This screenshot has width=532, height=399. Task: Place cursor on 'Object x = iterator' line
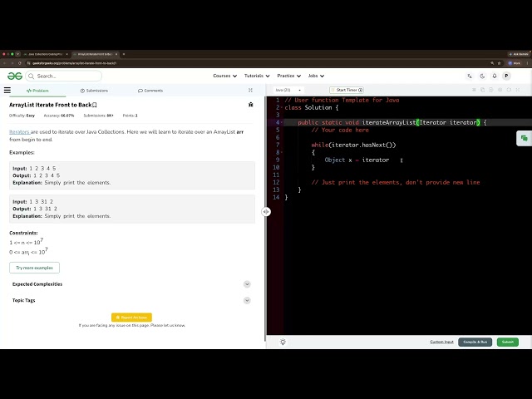point(357,160)
